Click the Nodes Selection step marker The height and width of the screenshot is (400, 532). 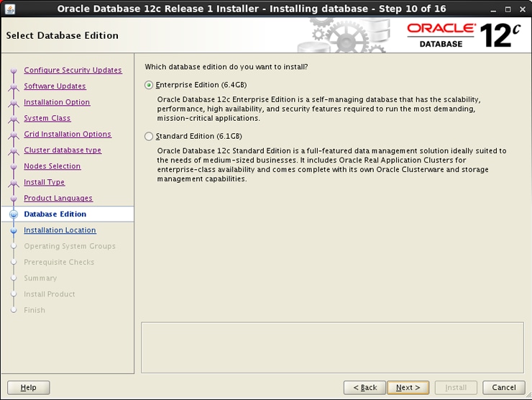coord(14,166)
